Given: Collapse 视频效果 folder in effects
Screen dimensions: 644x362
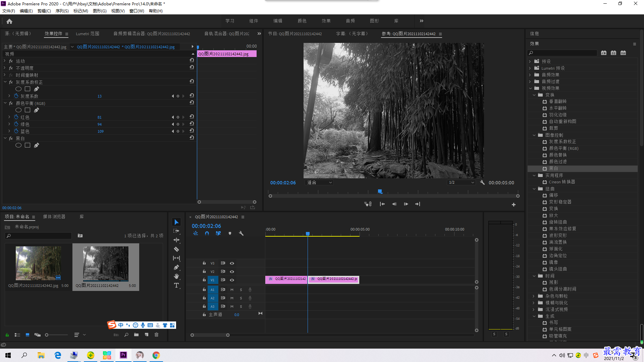Looking at the screenshot, I should click(530, 88).
